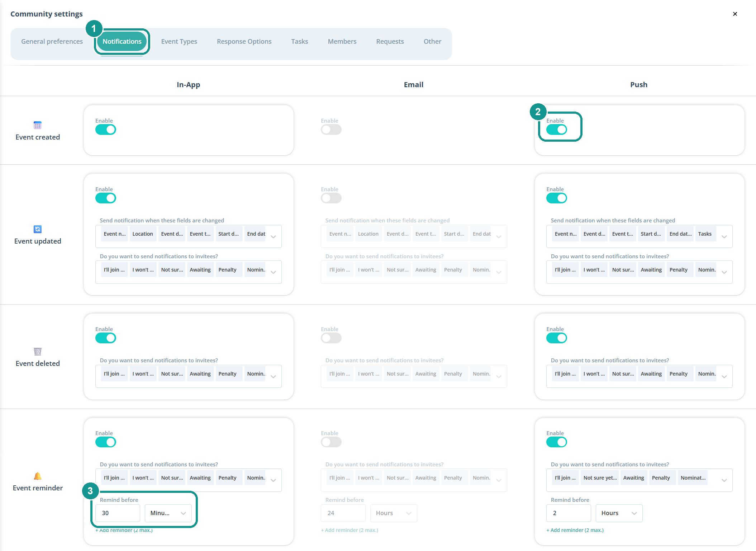Toggle Push enable for Event created
This screenshot has width=756, height=551.
tap(557, 130)
